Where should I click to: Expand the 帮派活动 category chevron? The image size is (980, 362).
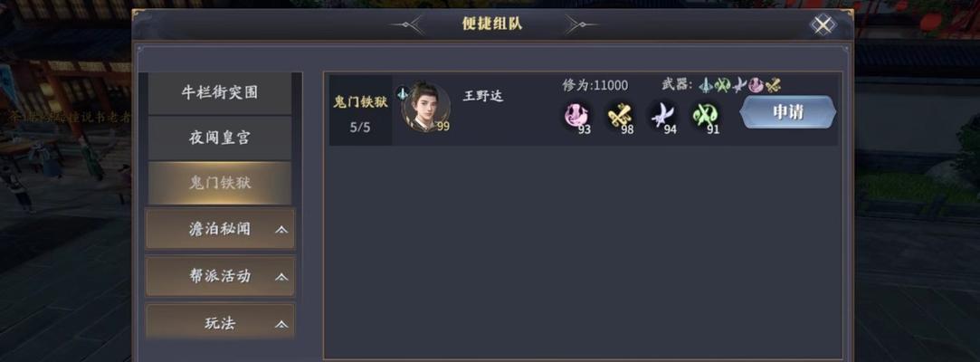point(282,277)
